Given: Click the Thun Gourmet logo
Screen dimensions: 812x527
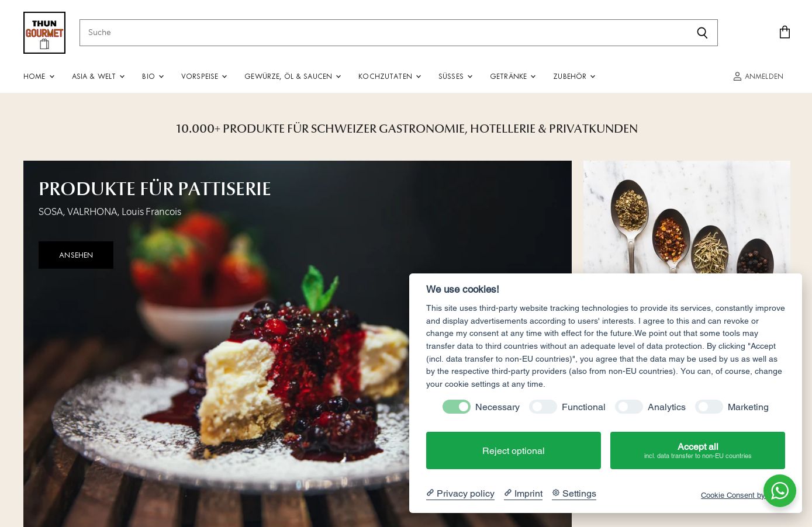Looking at the screenshot, I should coord(44,33).
